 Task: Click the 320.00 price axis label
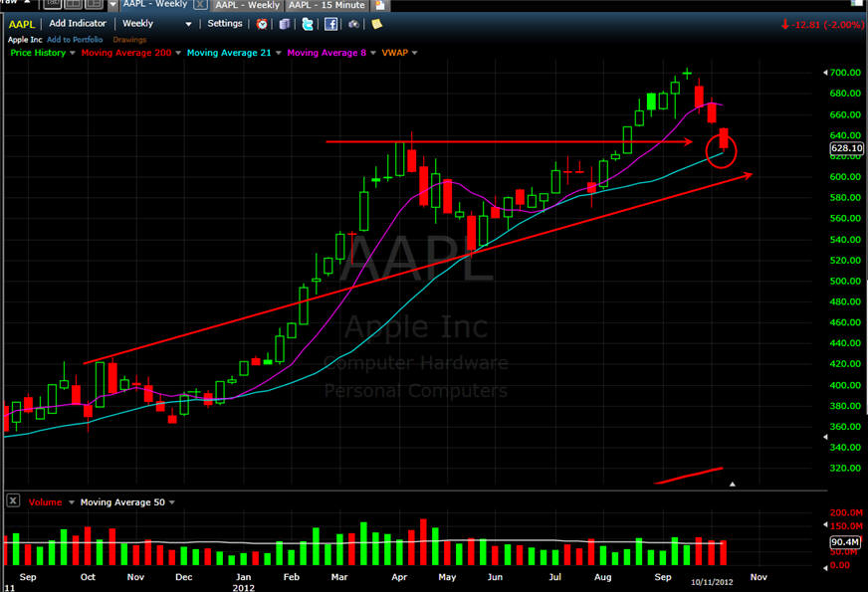click(x=845, y=468)
